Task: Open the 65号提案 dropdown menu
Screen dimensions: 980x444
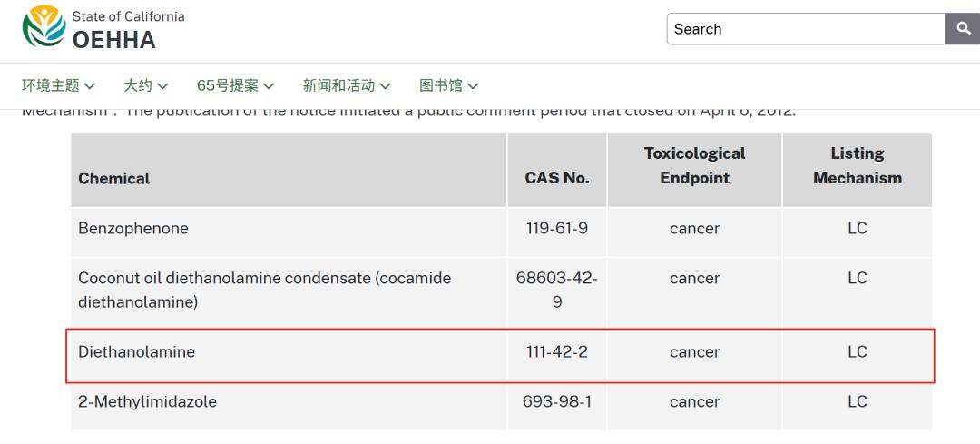Action: pos(235,85)
